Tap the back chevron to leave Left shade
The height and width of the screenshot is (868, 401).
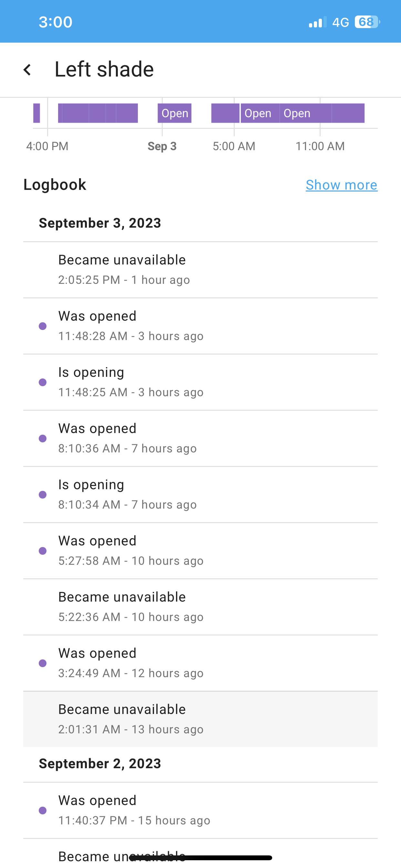[x=28, y=69]
